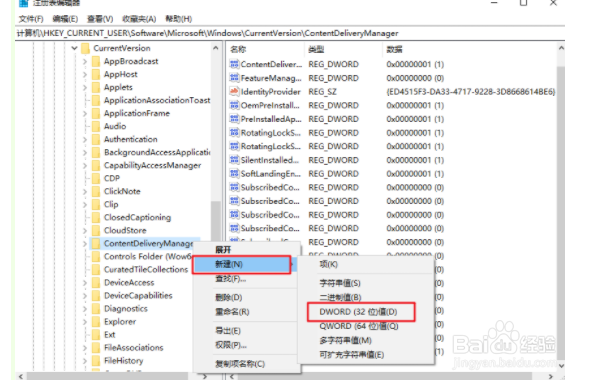Image resolution: width=591 pixels, height=384 pixels.
Task: Click the OemPreInstall... DWORD value icon
Action: click(x=234, y=105)
